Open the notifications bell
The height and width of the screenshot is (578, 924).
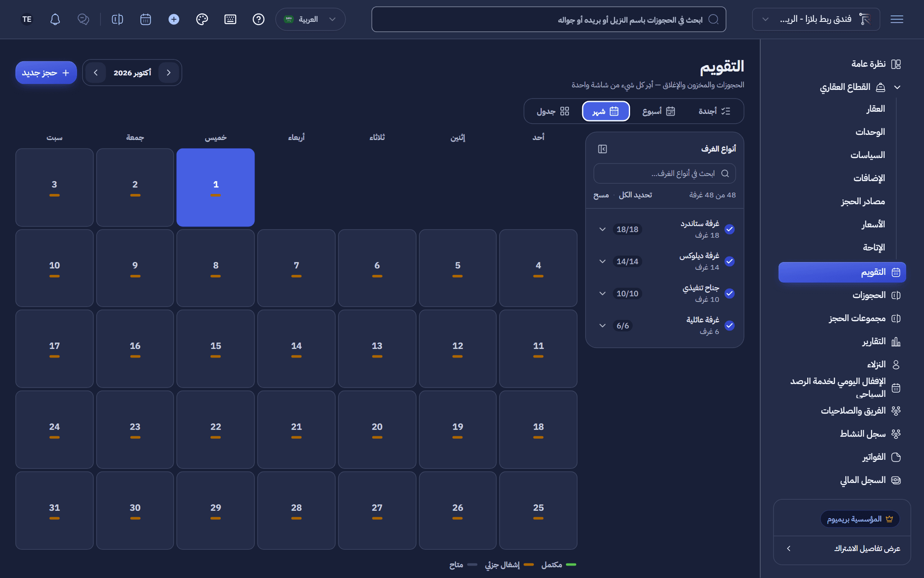(x=55, y=19)
